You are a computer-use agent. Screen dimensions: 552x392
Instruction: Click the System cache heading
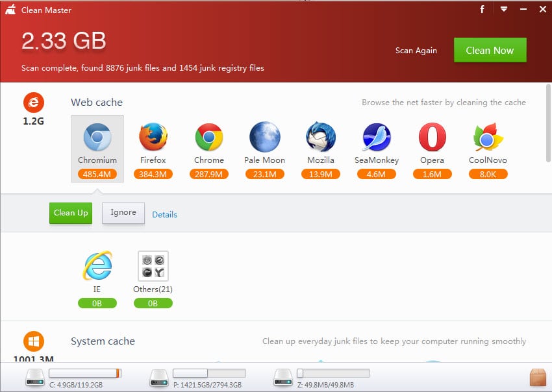103,341
